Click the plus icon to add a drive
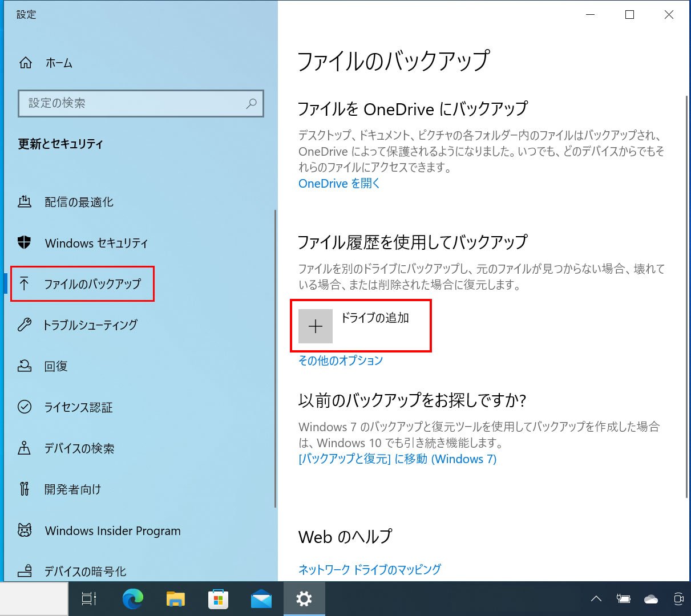691x616 pixels. point(316,326)
